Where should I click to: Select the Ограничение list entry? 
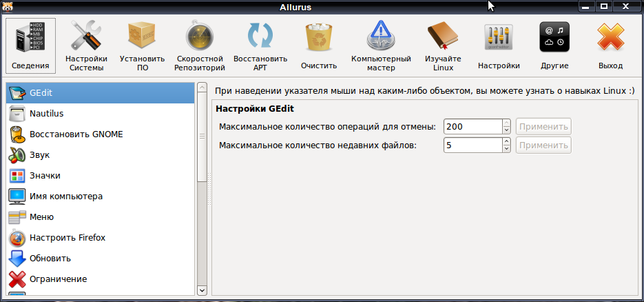tap(100, 279)
